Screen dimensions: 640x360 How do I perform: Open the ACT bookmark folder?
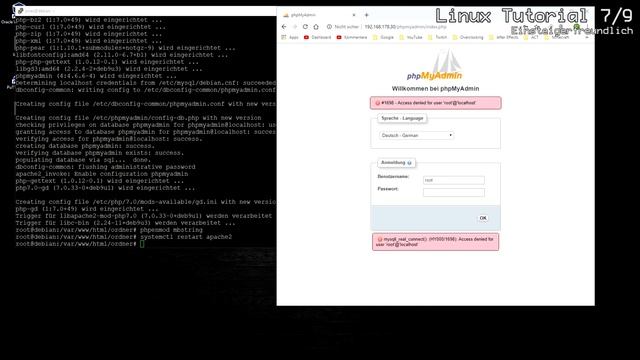531,37
